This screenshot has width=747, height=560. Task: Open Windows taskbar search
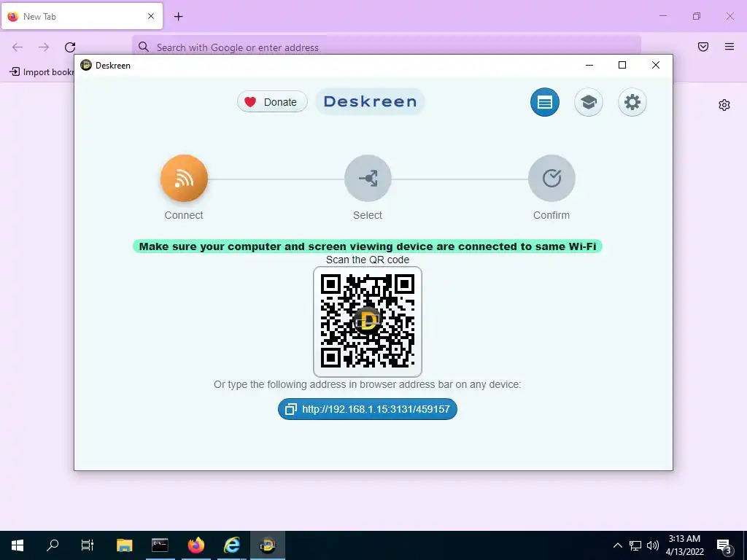coord(53,545)
